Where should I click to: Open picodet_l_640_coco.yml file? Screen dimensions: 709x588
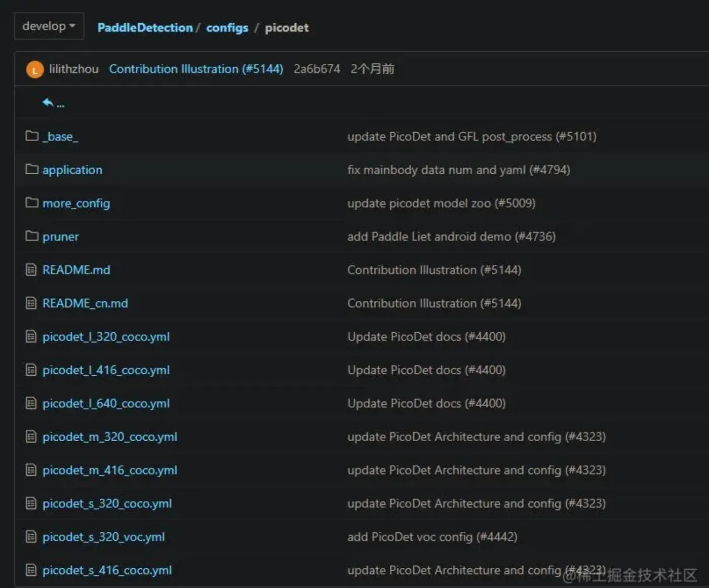point(106,404)
